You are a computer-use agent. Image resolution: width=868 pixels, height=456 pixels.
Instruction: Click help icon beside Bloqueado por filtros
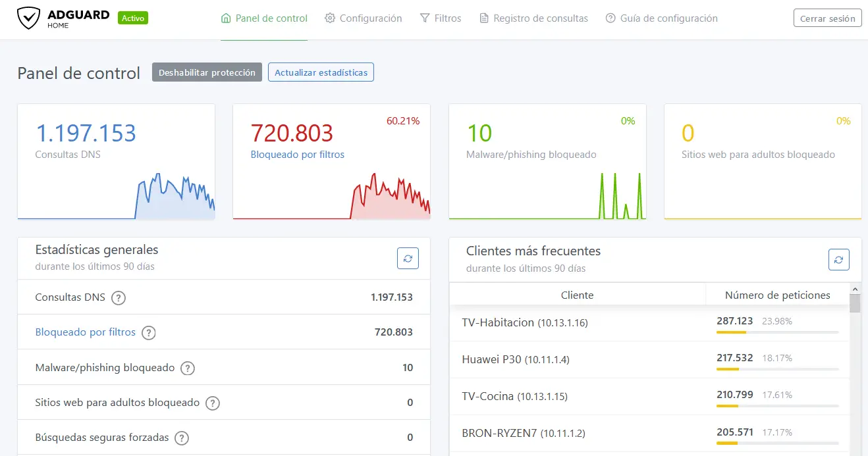pyautogui.click(x=149, y=333)
